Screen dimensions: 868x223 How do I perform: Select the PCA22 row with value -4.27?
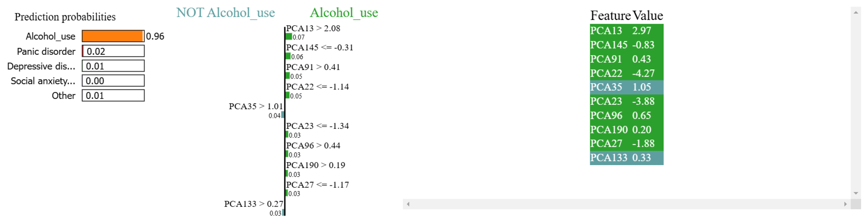click(x=626, y=73)
